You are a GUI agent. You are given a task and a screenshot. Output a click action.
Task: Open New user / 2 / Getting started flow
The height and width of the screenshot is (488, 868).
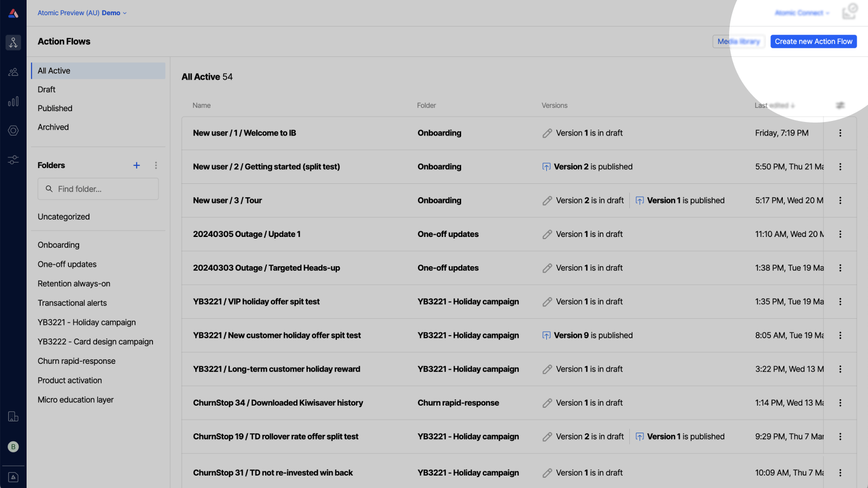point(266,167)
